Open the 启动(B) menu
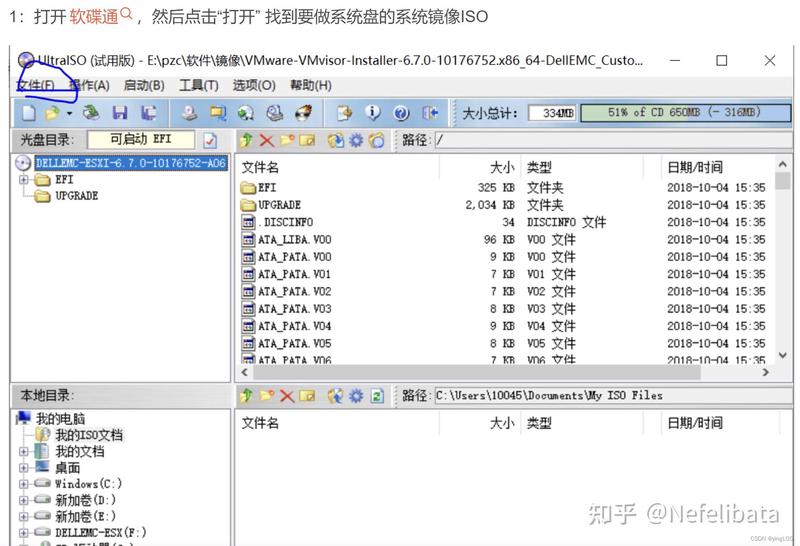Viewport: 800px width, 546px height. 144,85
